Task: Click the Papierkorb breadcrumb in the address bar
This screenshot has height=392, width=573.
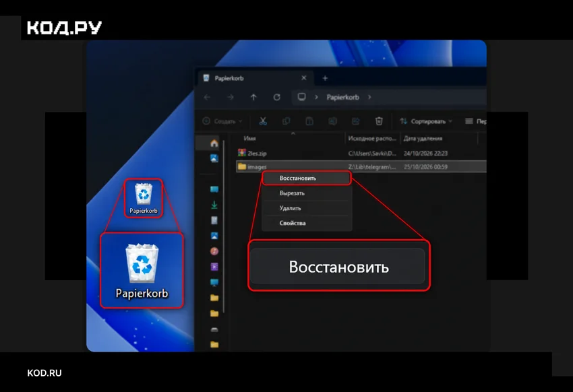Action: tap(342, 97)
